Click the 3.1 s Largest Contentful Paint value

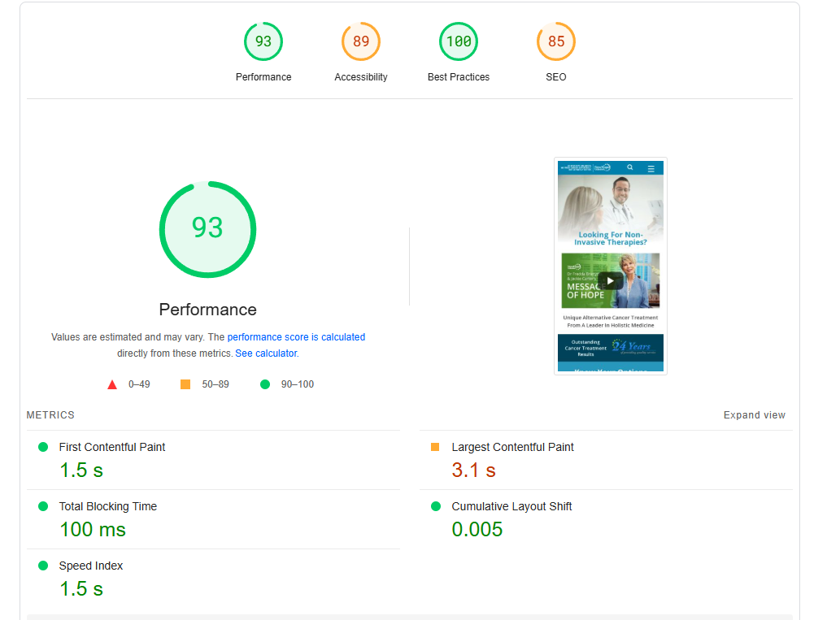click(473, 470)
